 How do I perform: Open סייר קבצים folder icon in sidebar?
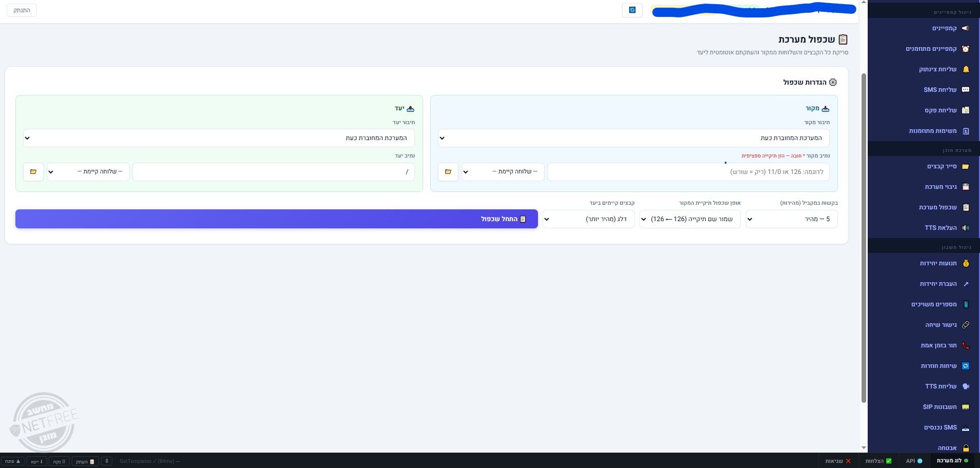click(966, 166)
